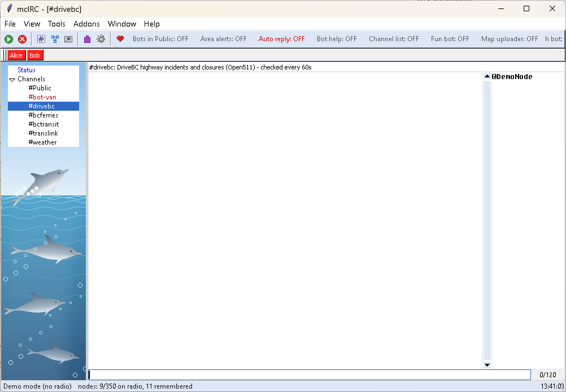Viewport: 566px width, 392px height.
Task: Select Status in the tree
Action: 27,70
